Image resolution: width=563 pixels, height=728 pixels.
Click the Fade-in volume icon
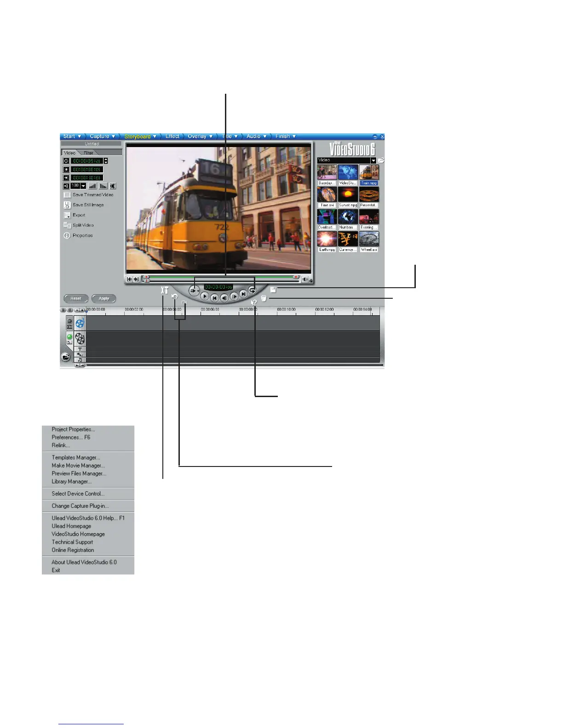point(92,186)
